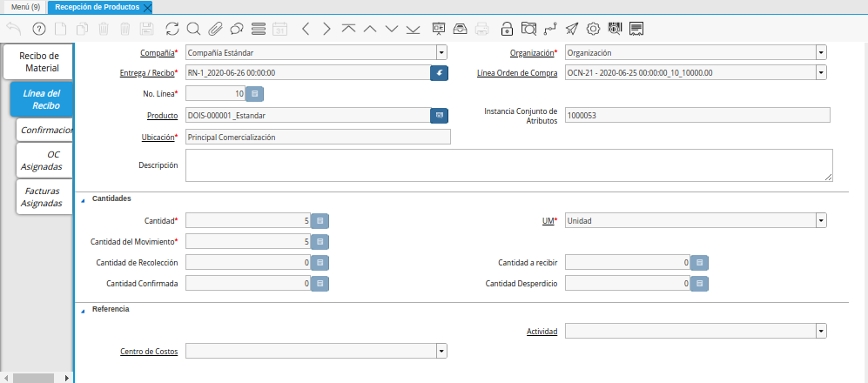Go to next record arrow
The image size is (868, 383).
coord(326,29)
